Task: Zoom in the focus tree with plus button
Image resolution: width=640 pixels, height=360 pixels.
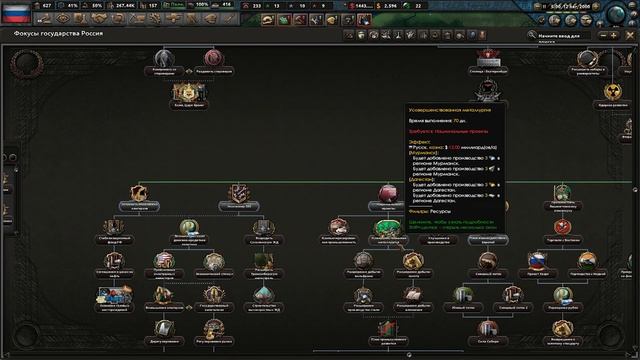Action: pyautogui.click(x=613, y=36)
